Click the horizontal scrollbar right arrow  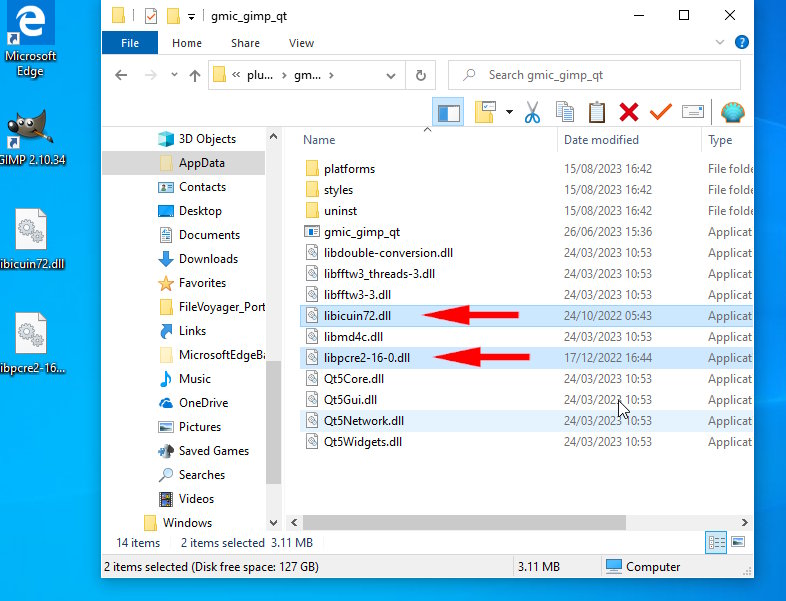(745, 523)
